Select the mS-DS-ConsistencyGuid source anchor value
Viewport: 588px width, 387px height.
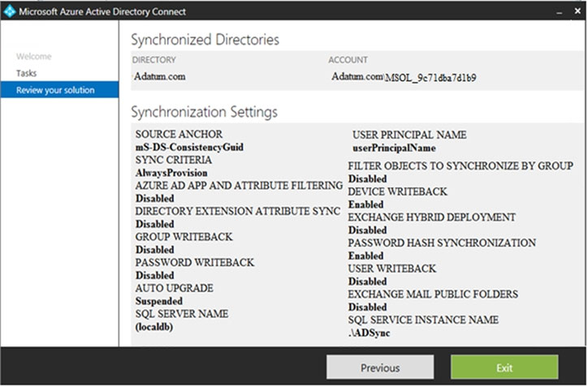coord(189,148)
